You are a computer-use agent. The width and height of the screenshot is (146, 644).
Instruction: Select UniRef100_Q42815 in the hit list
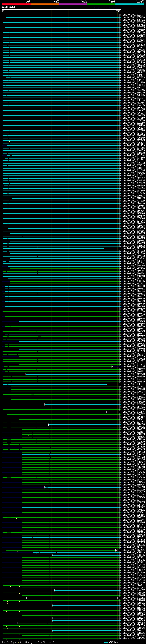pyautogui.click(x=133, y=35)
